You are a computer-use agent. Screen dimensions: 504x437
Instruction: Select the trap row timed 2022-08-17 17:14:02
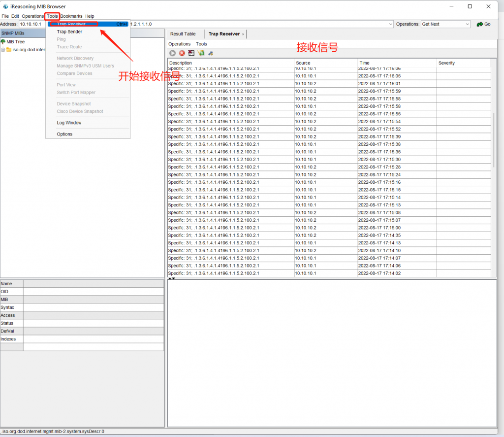coord(329,273)
